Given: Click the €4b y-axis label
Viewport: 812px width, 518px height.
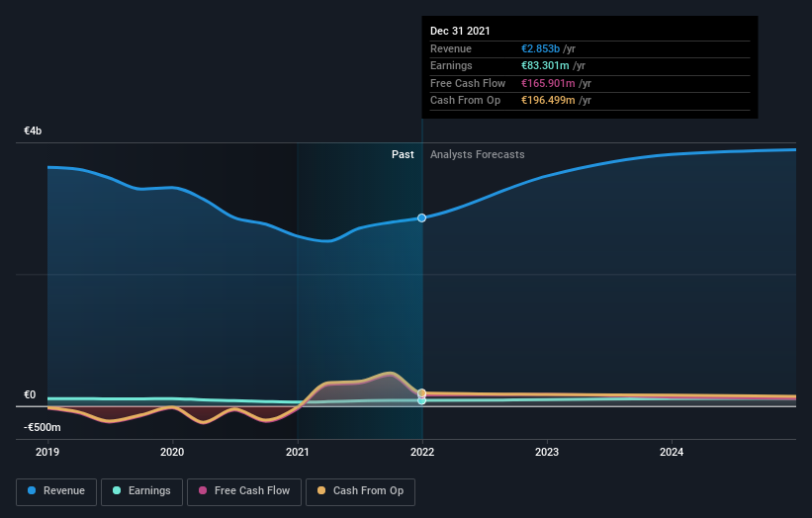Looking at the screenshot, I should tap(33, 130).
